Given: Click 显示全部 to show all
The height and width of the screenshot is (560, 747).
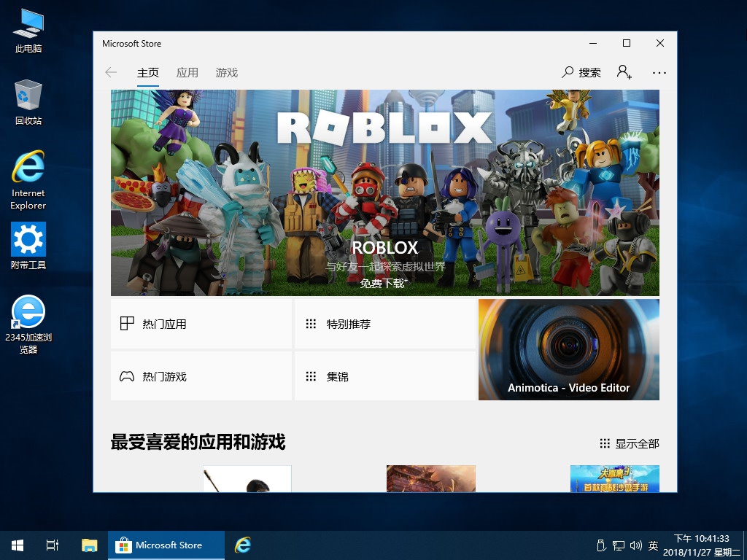Looking at the screenshot, I should tap(630, 444).
